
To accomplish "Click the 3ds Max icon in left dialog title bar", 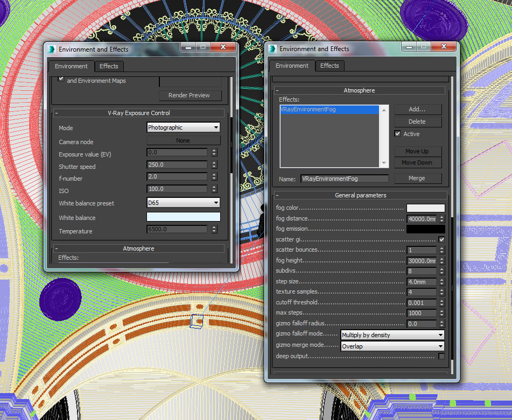I will click(x=52, y=49).
